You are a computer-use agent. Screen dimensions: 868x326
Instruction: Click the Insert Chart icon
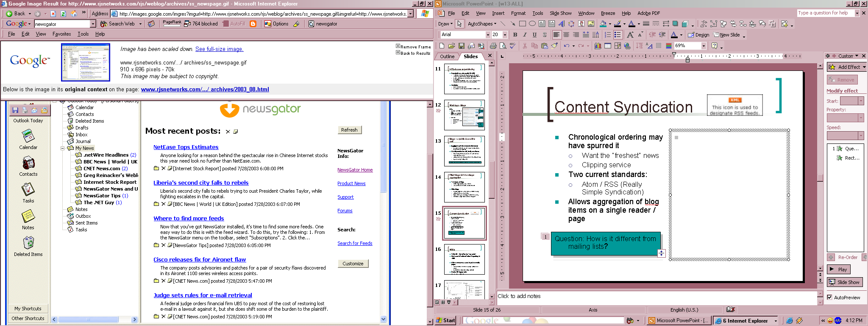pos(598,46)
